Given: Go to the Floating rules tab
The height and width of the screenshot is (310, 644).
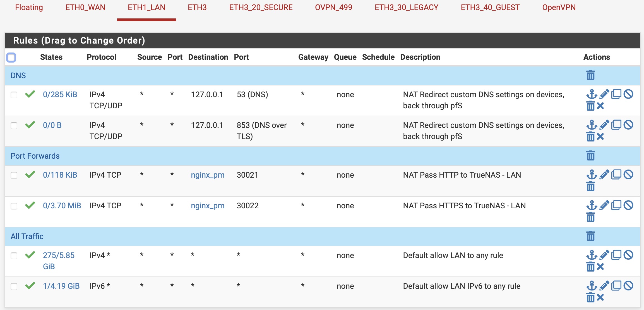Looking at the screenshot, I should 29,8.
